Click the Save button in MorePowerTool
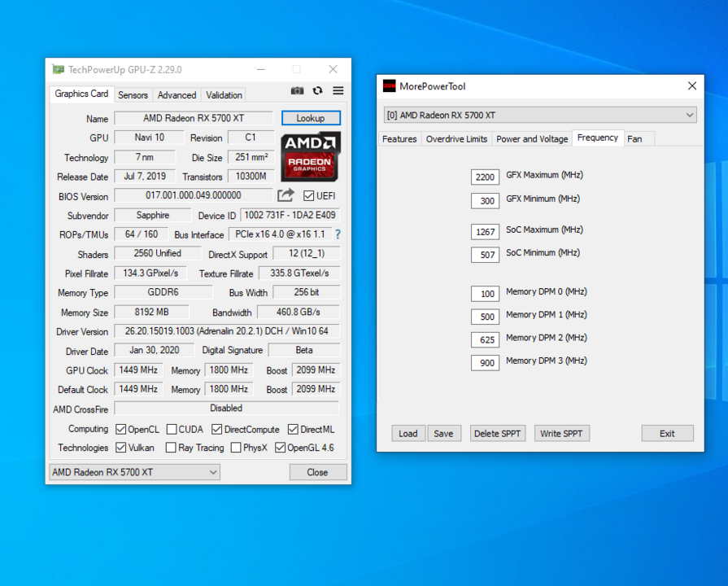The height and width of the screenshot is (586, 728). (443, 434)
